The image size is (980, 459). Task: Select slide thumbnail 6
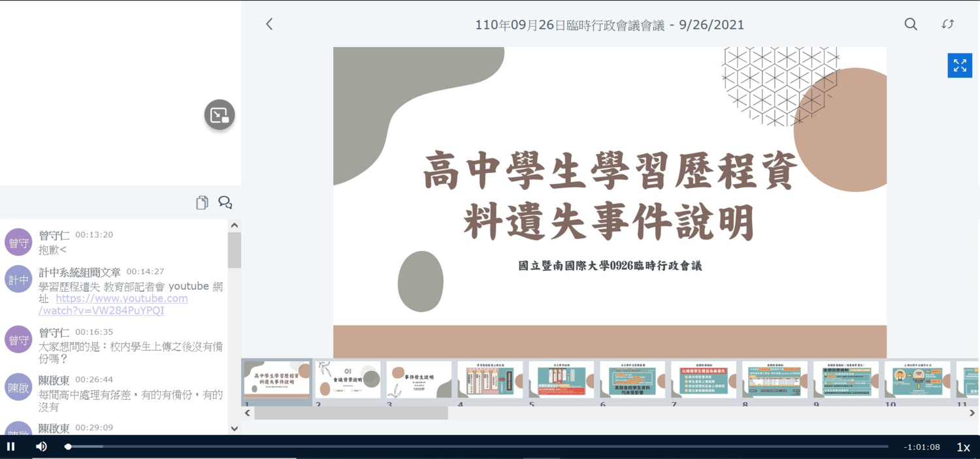tap(632, 379)
